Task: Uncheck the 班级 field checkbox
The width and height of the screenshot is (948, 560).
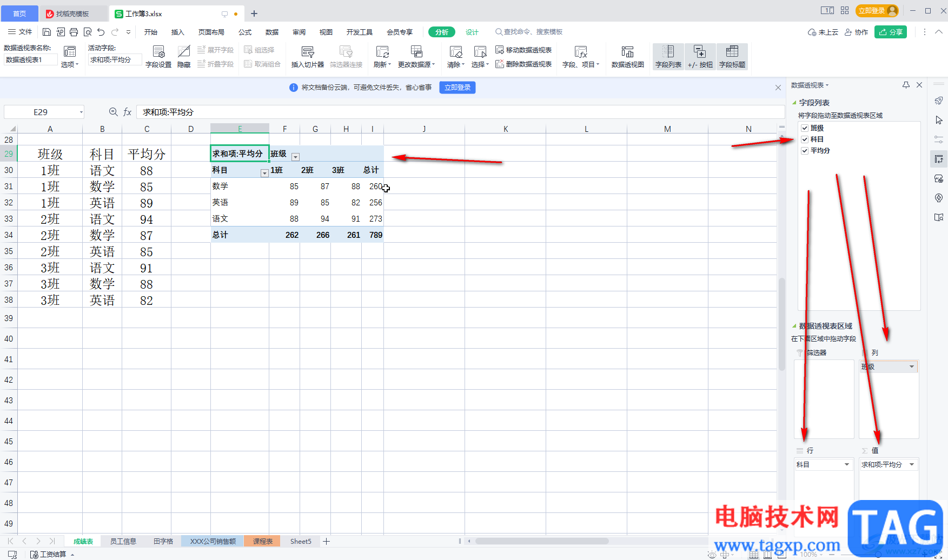Action: 805,128
